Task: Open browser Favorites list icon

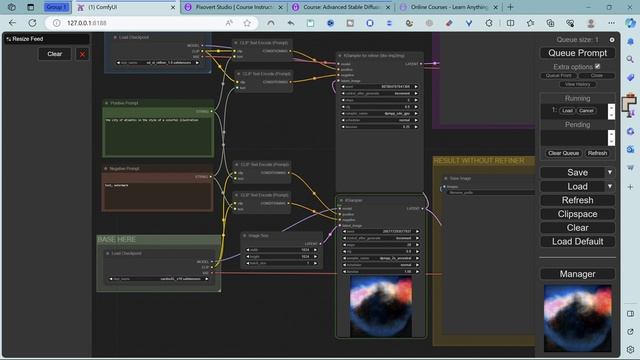Action: point(530,23)
